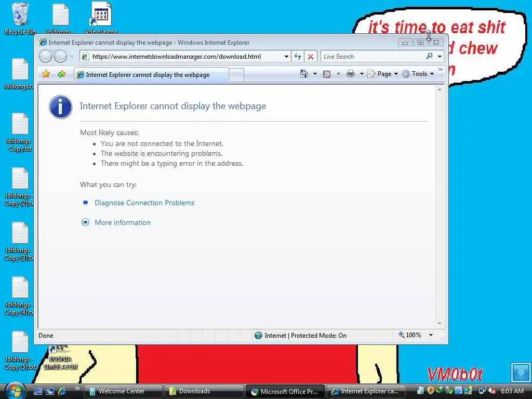
Task: Click the search magnifier icon
Action: tap(429, 56)
